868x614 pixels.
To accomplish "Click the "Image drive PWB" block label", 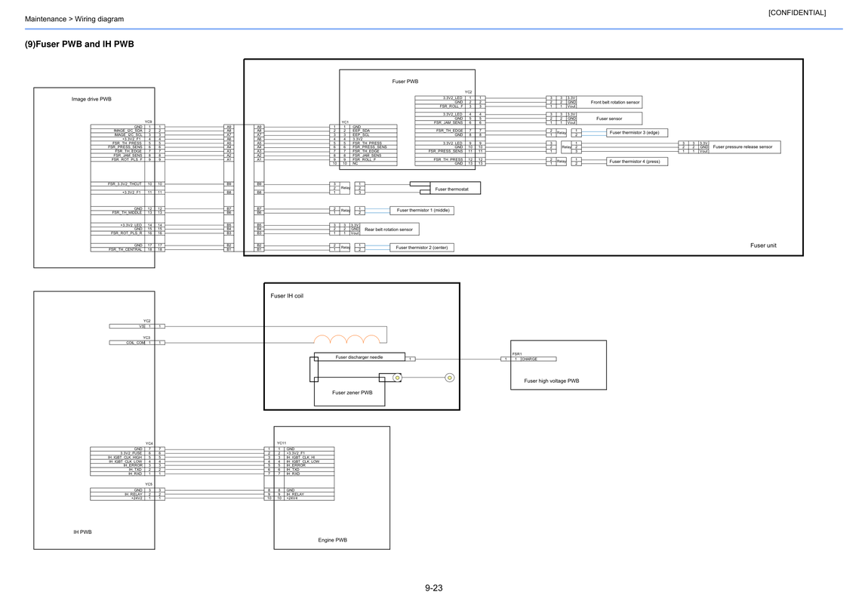I will pyautogui.click(x=91, y=99).
